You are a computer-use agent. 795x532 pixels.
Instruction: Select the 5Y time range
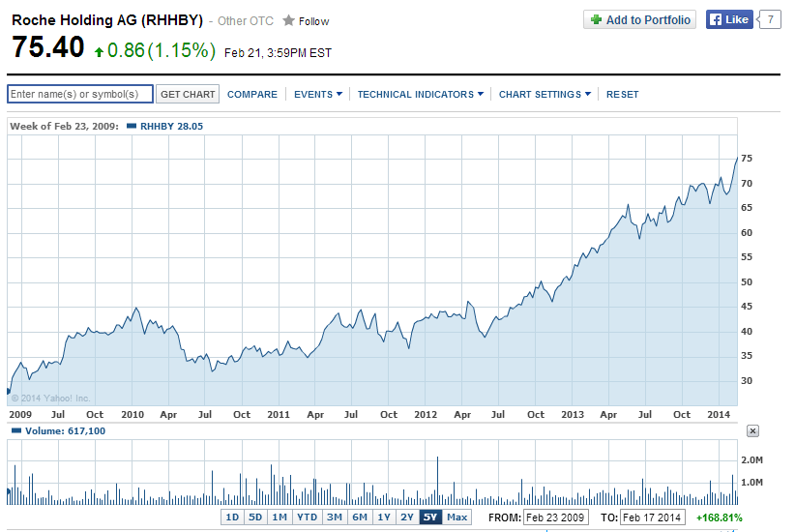point(430,517)
